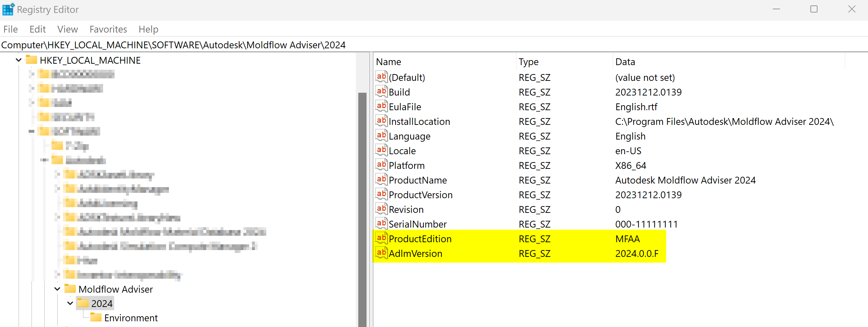Click the Build value string icon
Viewport: 868px width, 327px height.
click(x=382, y=91)
